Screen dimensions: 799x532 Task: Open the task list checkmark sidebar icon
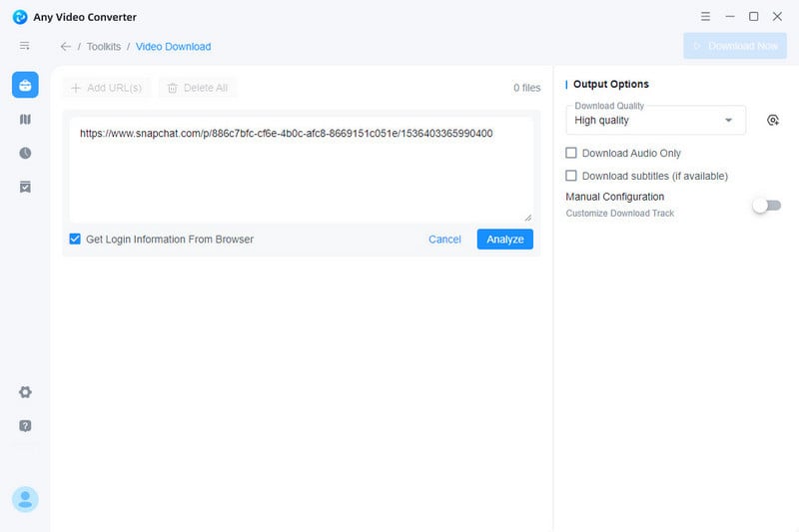point(25,187)
